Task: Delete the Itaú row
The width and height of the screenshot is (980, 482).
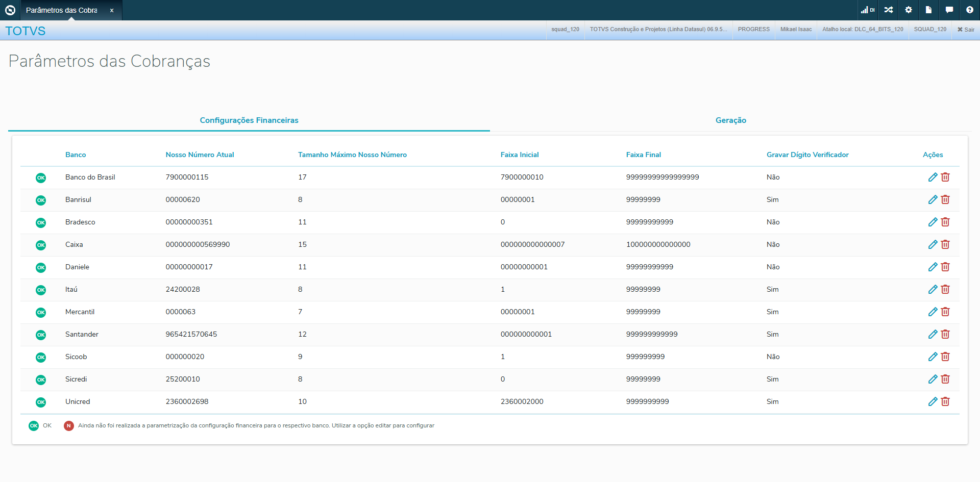Action: (945, 289)
